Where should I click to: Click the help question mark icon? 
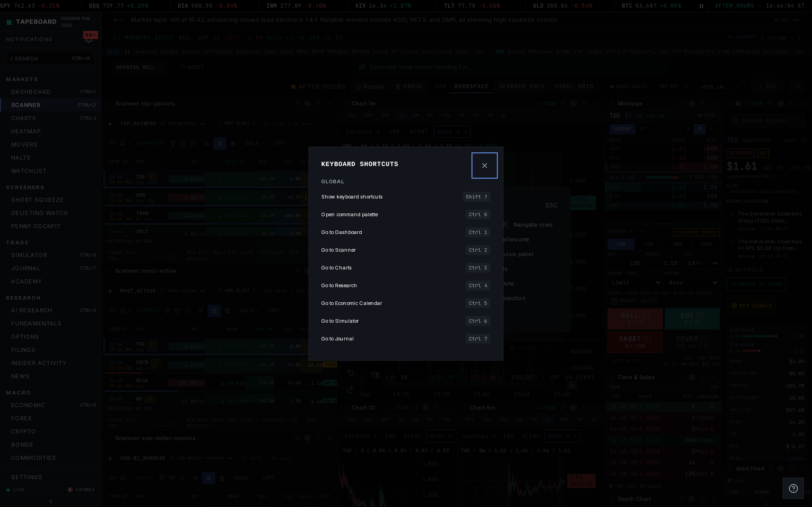pos(793,488)
